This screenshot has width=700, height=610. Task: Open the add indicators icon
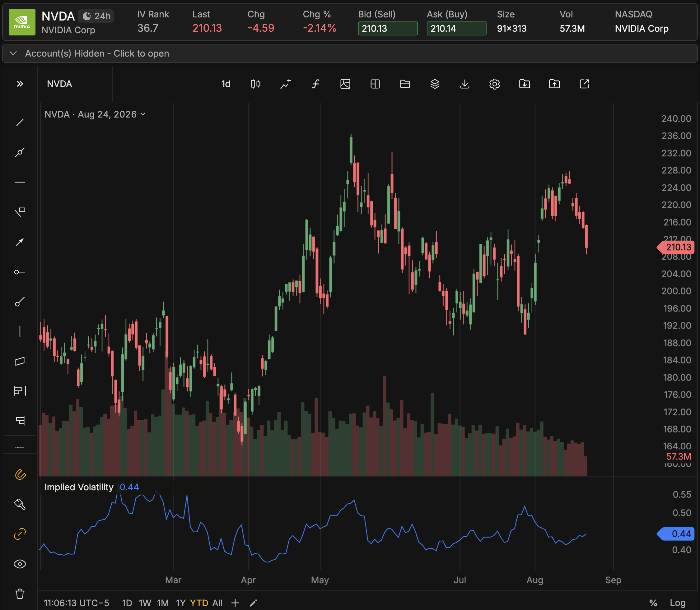tap(286, 84)
